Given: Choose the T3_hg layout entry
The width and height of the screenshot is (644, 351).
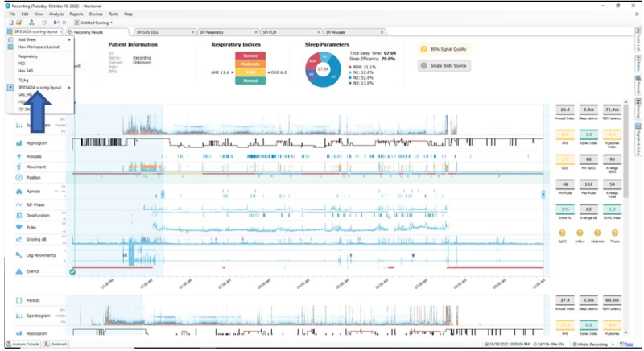Looking at the screenshot, I should click(39, 81).
